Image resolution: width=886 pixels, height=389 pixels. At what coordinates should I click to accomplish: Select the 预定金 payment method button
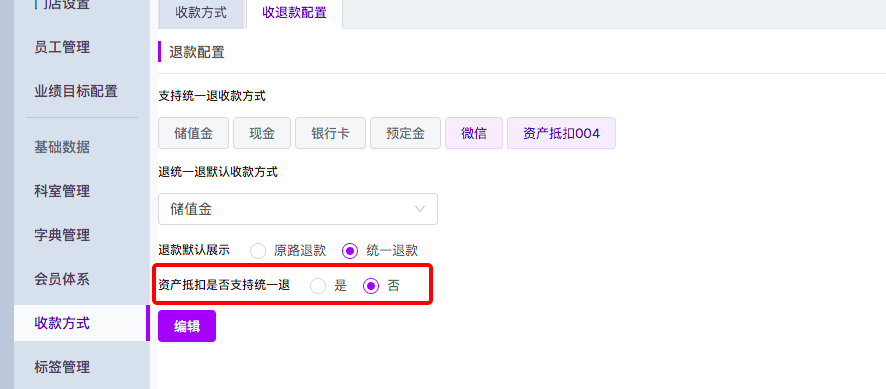pyautogui.click(x=406, y=133)
